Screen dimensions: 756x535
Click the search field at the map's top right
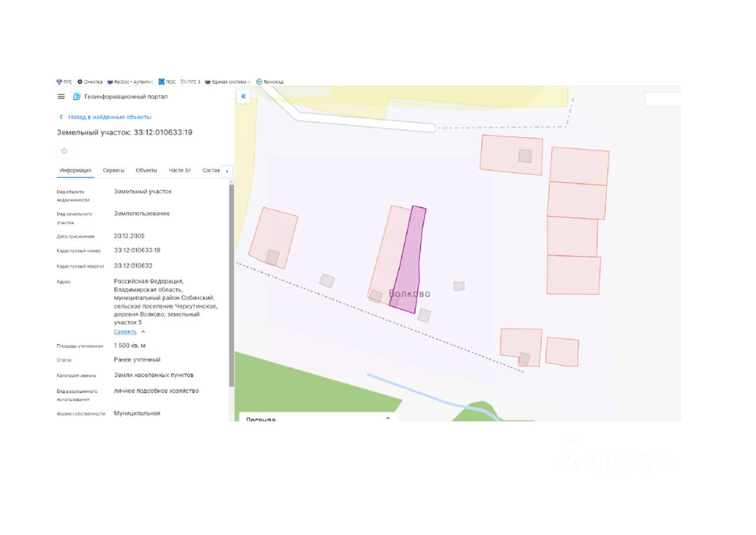[x=663, y=99]
